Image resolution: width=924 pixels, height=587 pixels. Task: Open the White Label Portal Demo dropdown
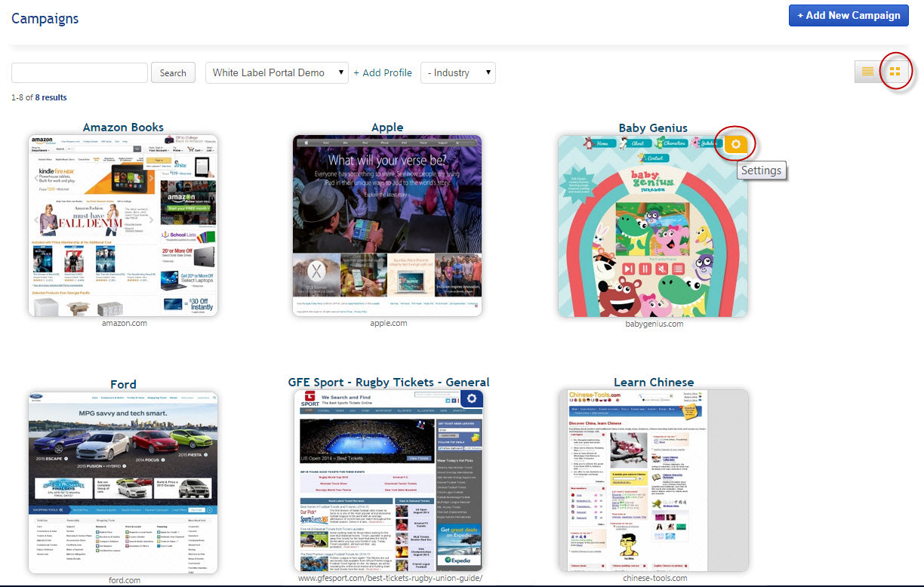click(x=277, y=72)
